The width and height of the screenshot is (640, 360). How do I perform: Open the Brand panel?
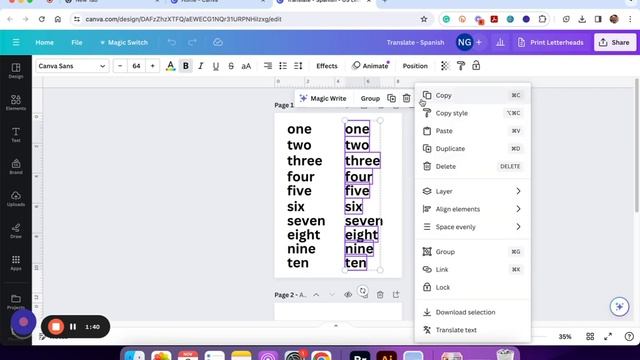(x=16, y=167)
